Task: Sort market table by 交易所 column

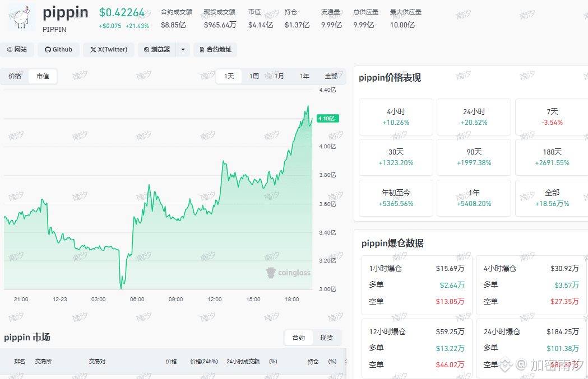Action: click(x=44, y=362)
